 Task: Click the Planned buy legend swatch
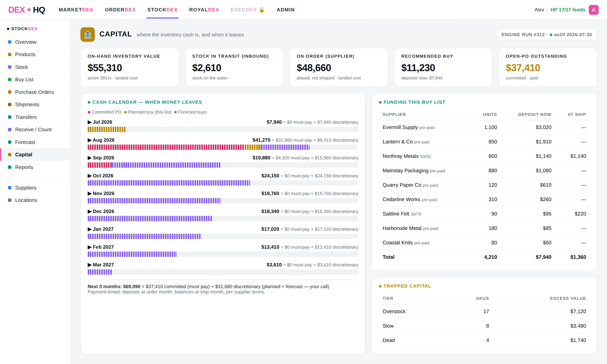point(125,112)
